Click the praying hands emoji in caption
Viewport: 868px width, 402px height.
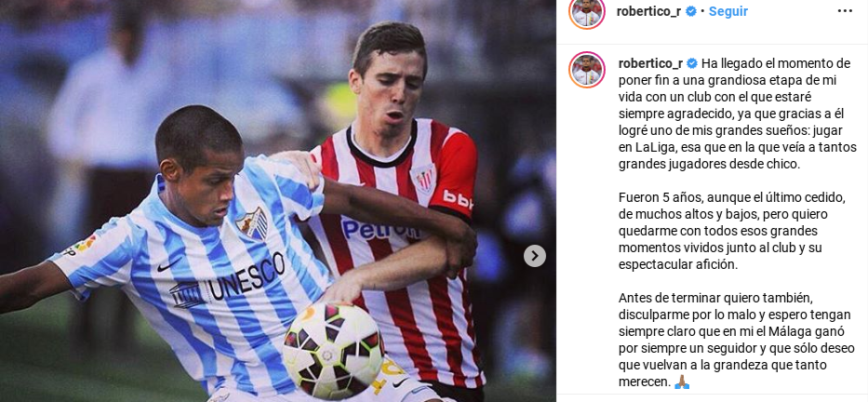click(681, 382)
